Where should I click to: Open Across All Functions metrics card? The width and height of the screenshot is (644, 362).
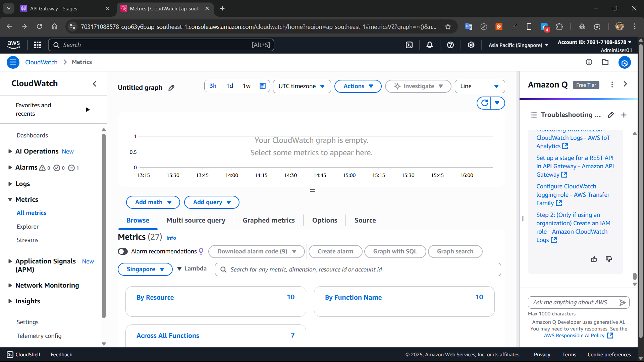pos(216,336)
